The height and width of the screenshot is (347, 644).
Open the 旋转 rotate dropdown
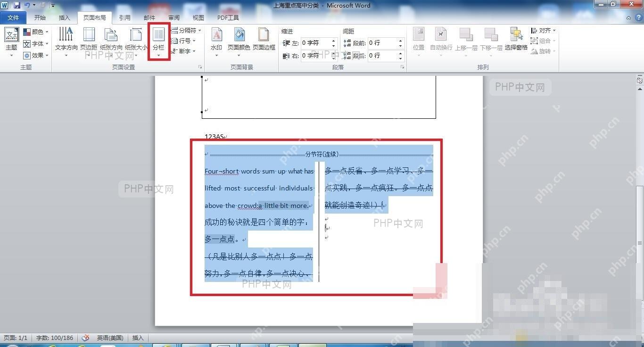543,51
